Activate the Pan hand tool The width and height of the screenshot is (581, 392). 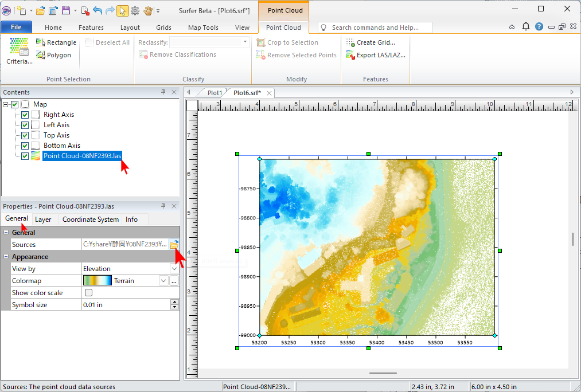coord(148,10)
